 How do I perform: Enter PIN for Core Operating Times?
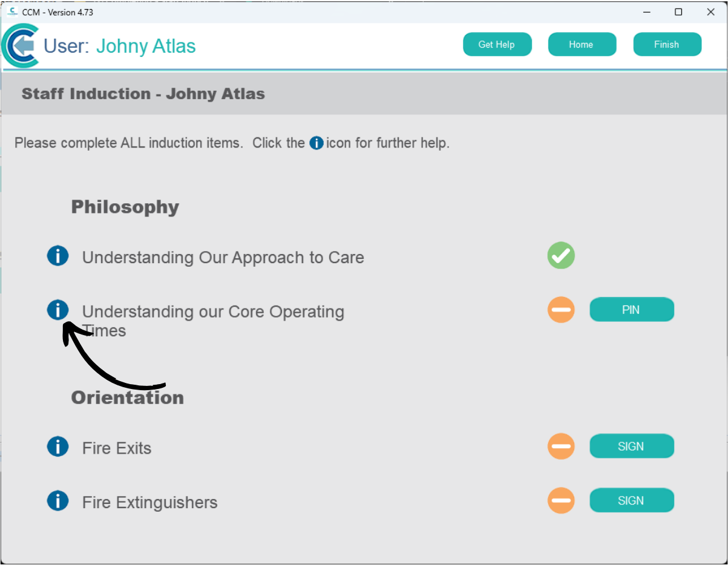pyautogui.click(x=632, y=310)
